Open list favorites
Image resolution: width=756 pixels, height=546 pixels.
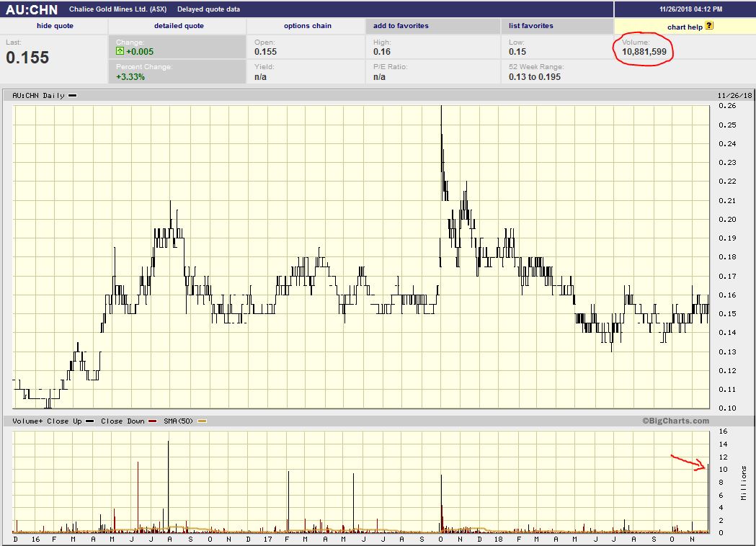point(530,26)
